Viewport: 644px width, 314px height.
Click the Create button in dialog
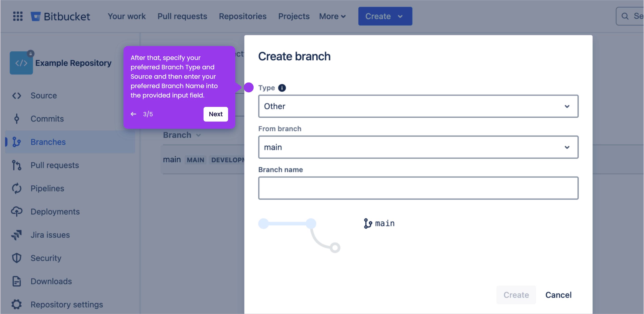click(516, 295)
